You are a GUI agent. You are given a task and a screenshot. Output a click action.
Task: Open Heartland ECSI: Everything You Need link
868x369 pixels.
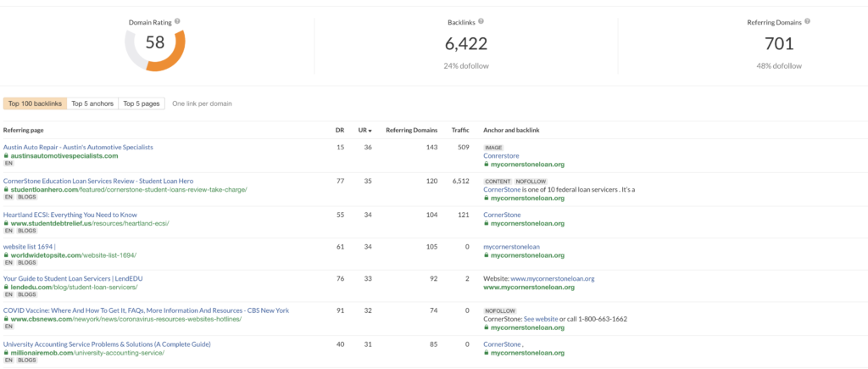pos(70,215)
